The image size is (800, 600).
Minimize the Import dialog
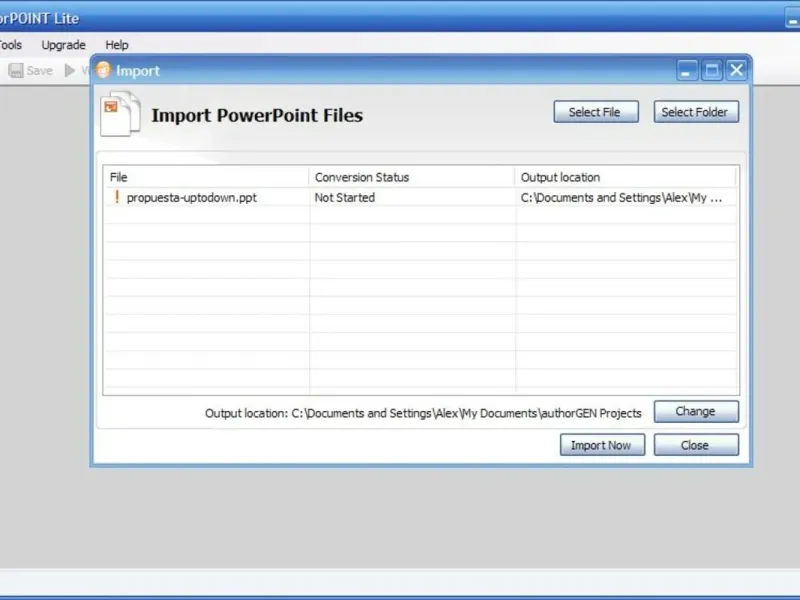687,70
